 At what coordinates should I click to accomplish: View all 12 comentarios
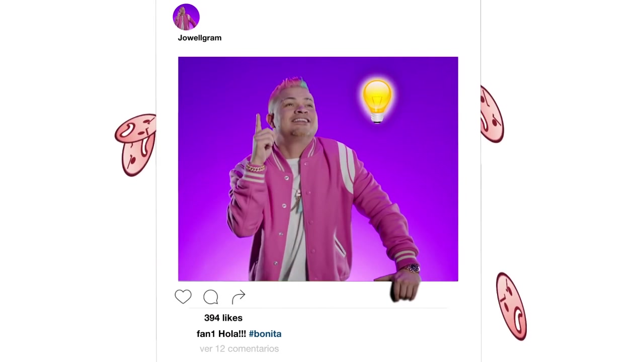point(239,348)
